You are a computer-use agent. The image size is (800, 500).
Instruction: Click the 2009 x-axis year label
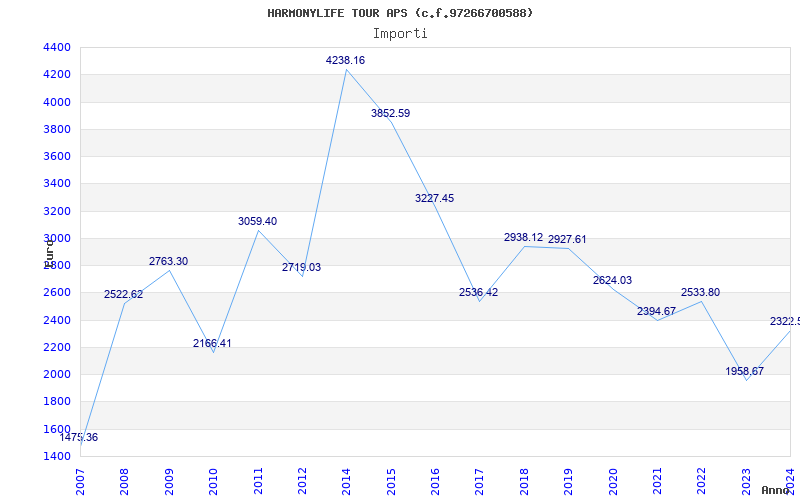[x=169, y=481]
